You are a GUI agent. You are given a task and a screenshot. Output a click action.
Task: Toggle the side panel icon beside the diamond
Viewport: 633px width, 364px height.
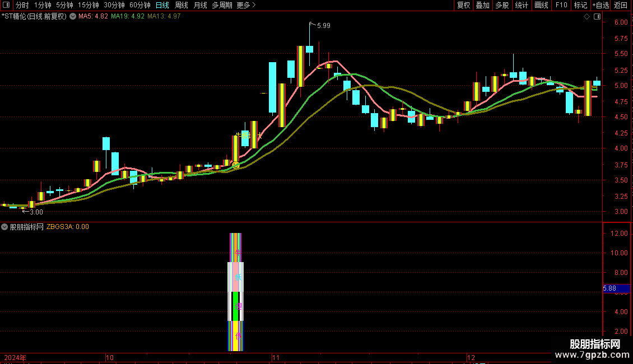point(597,17)
